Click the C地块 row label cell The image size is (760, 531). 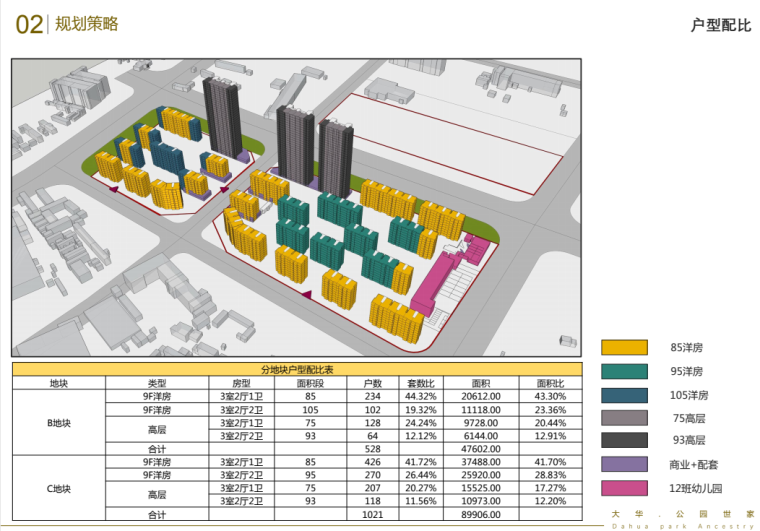point(59,488)
